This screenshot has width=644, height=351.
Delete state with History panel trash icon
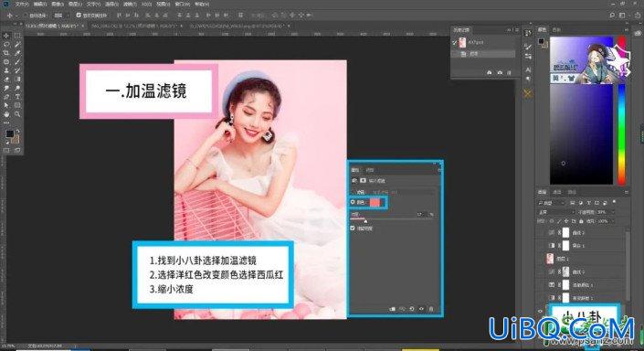[x=510, y=72]
